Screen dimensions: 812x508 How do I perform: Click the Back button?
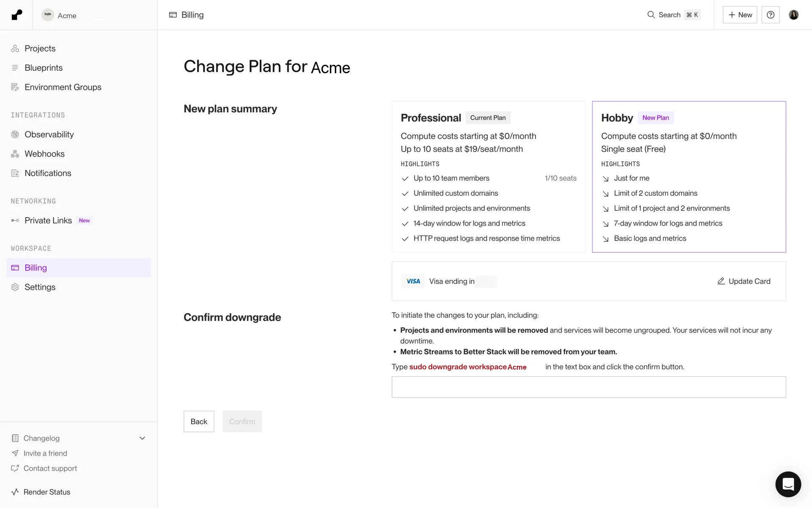pyautogui.click(x=199, y=422)
